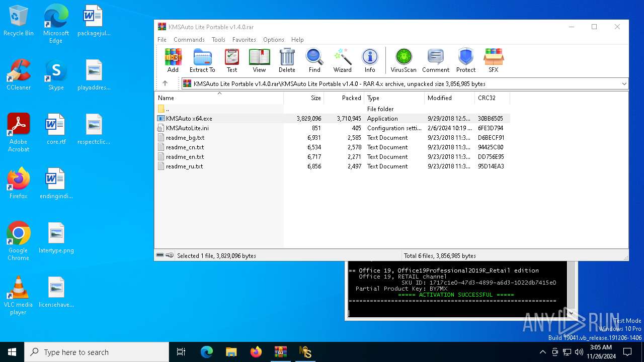This screenshot has width=644, height=362.
Task: Click the Delete trash icon in toolbar
Action: (x=287, y=60)
